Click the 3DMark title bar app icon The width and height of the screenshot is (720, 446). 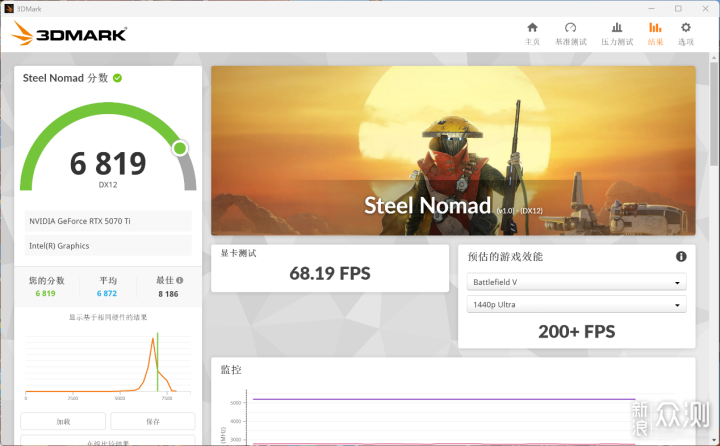click(x=9, y=8)
